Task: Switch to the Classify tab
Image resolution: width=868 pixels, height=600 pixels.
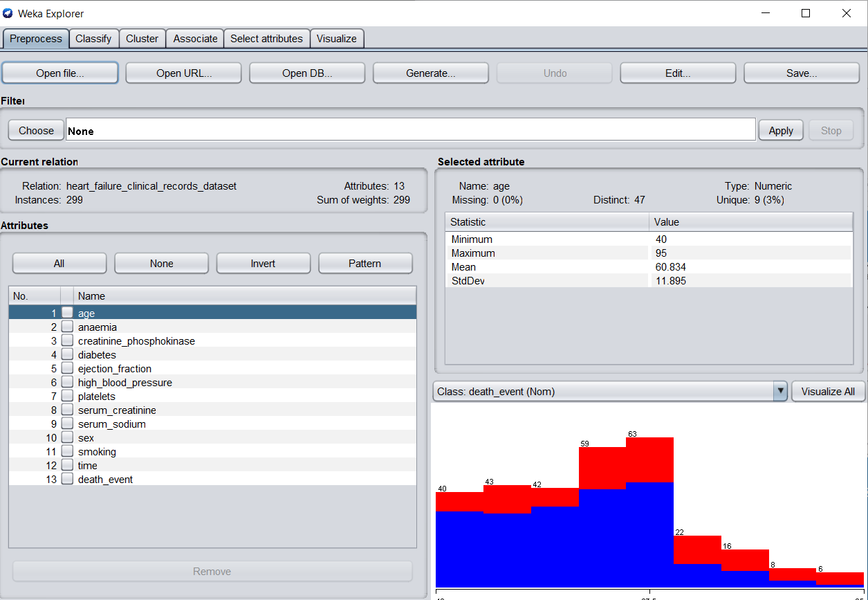Action: (x=93, y=39)
